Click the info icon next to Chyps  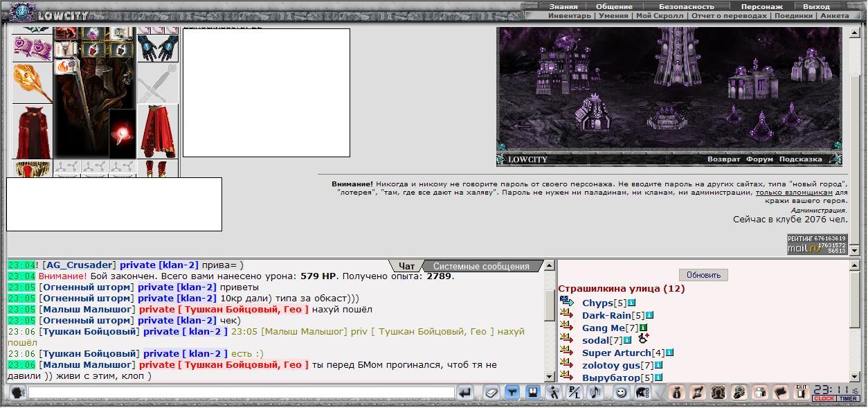point(631,303)
